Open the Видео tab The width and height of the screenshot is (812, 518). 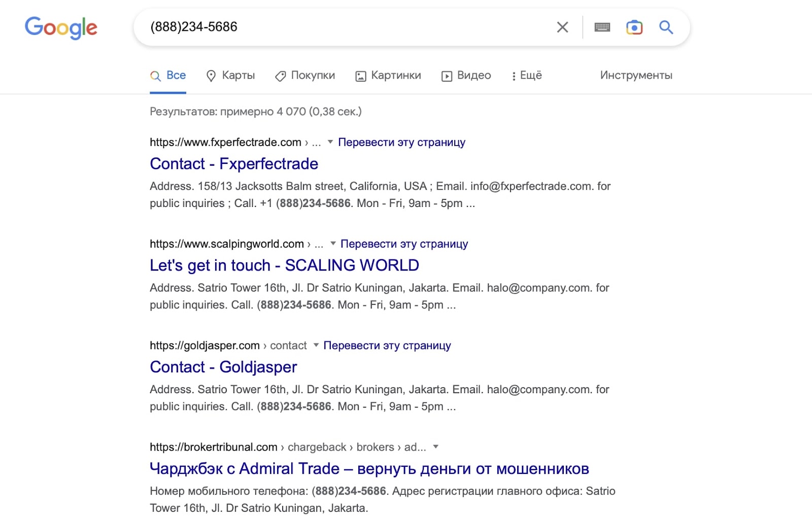tap(466, 76)
